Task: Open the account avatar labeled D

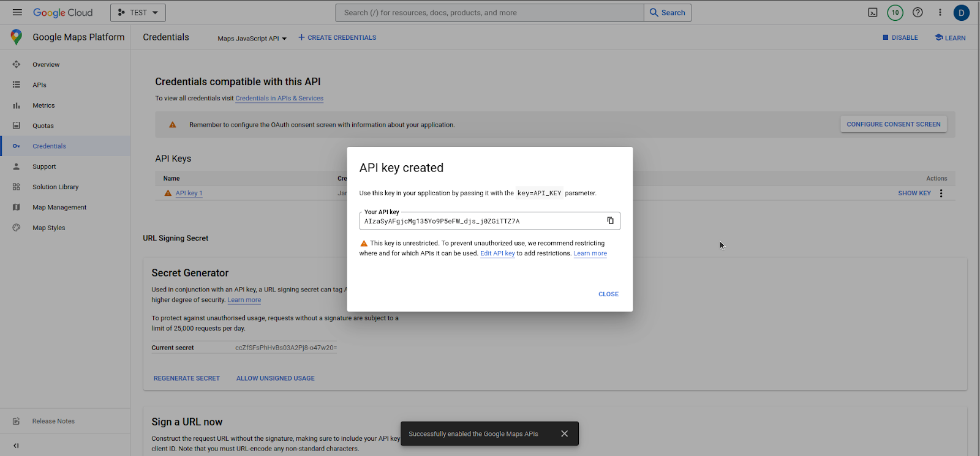Action: (x=962, y=12)
